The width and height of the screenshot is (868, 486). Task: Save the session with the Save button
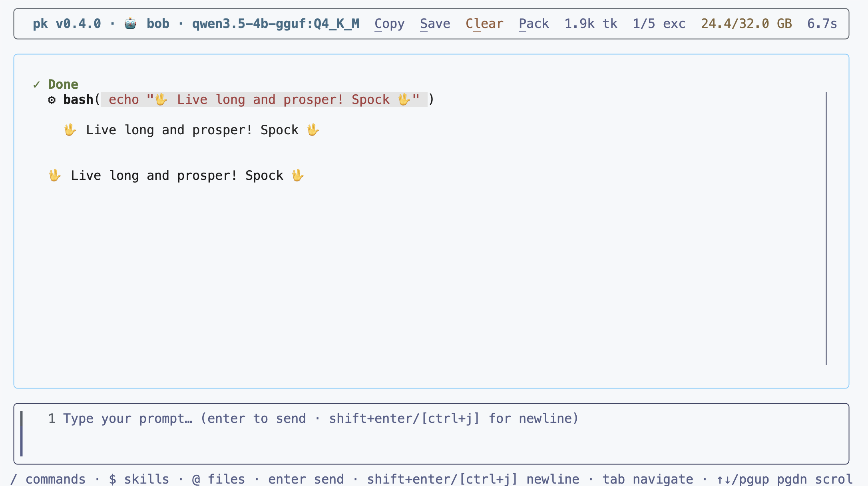point(435,24)
